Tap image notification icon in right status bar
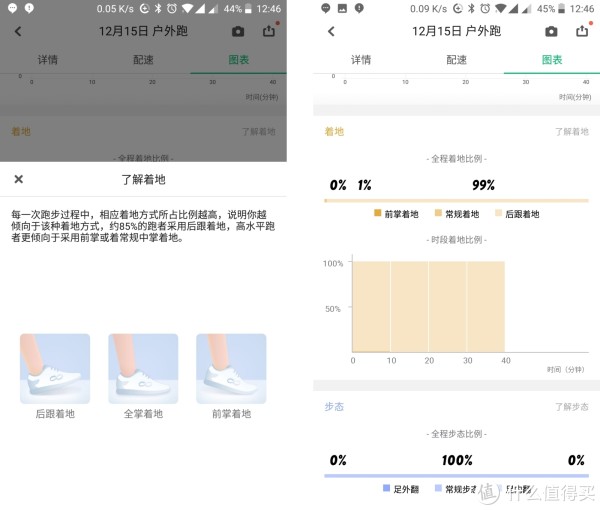This screenshot has width=600, height=510. click(342, 8)
